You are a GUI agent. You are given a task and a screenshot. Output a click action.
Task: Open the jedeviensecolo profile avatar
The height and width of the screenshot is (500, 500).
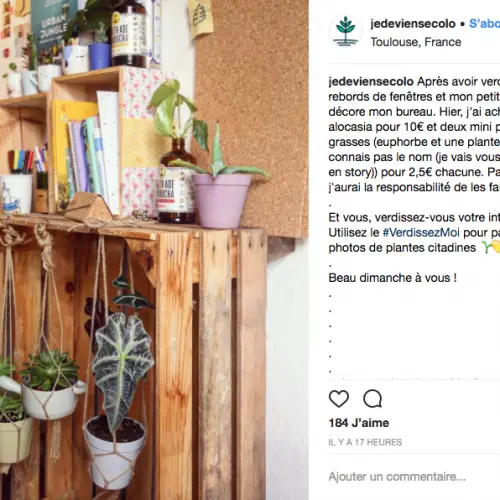(x=345, y=32)
